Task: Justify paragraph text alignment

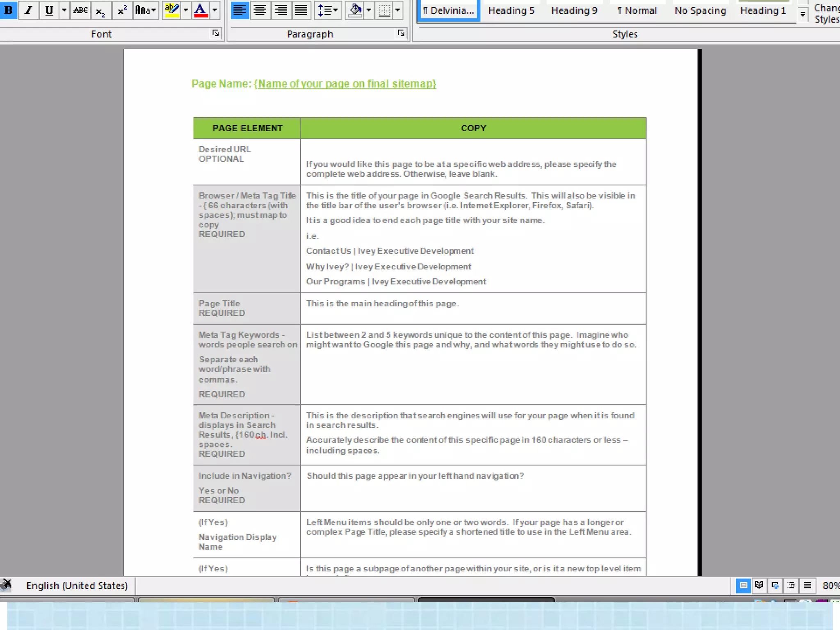Action: (x=301, y=10)
